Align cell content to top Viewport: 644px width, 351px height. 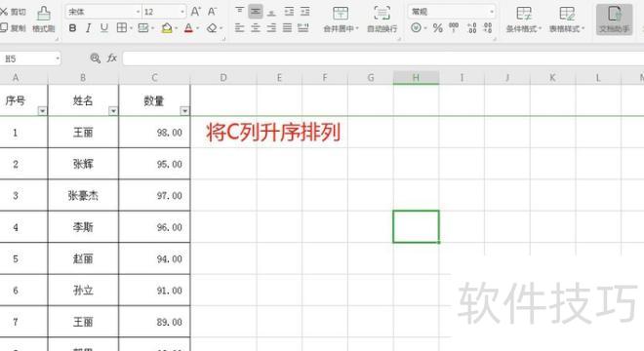(239, 12)
